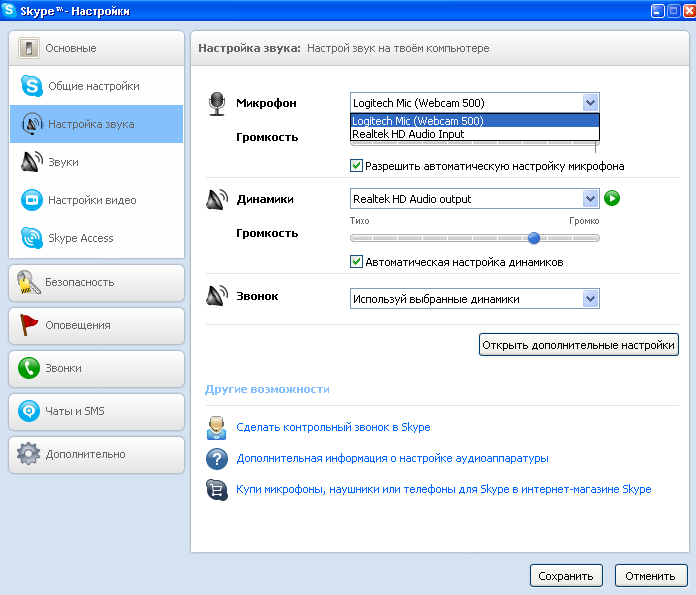Viewport: 696px width, 595px height.
Task: Click the green speaker test play icon
Action: 612,198
